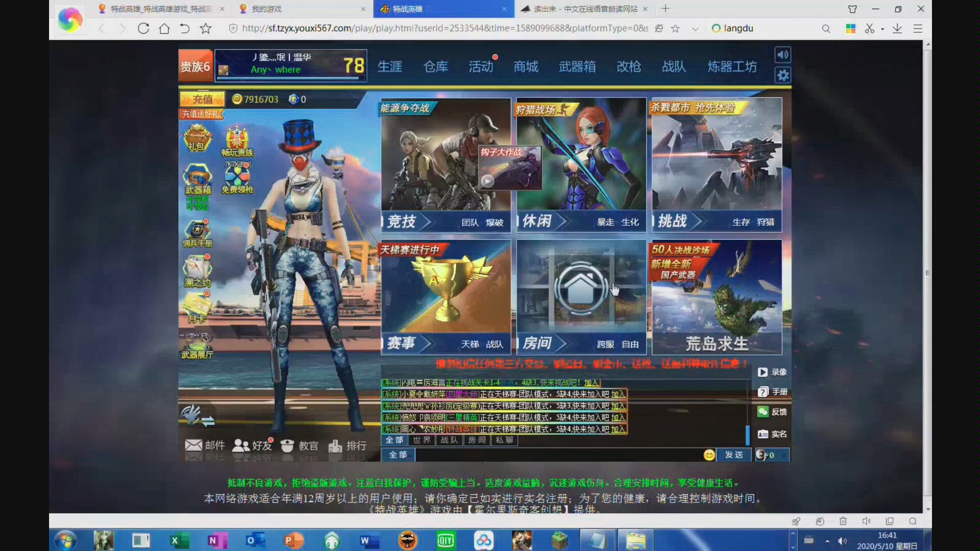Open the 活动 events menu

tap(481, 66)
